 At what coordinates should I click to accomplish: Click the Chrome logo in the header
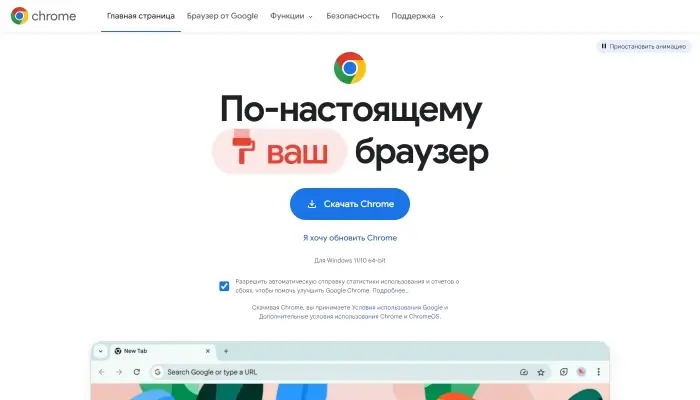tap(43, 16)
